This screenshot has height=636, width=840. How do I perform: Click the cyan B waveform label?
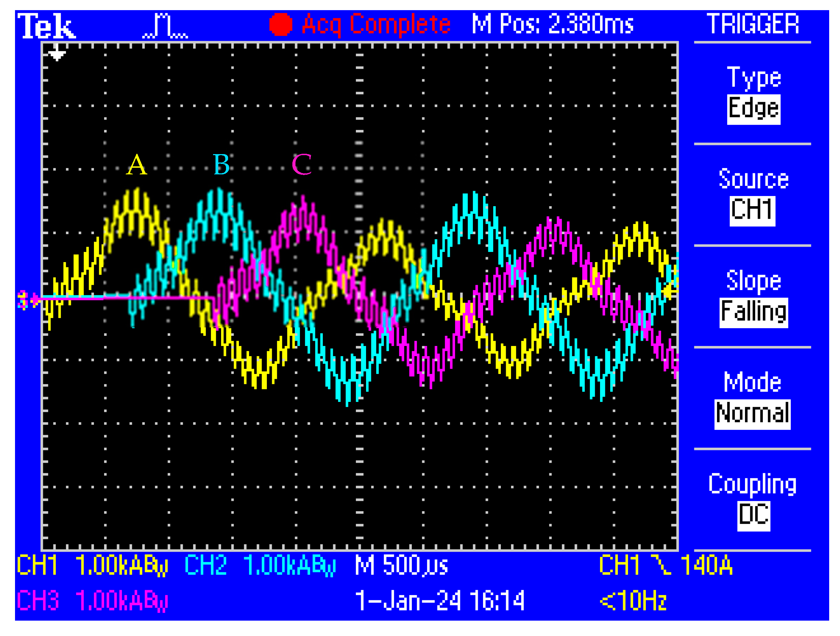pos(221,165)
